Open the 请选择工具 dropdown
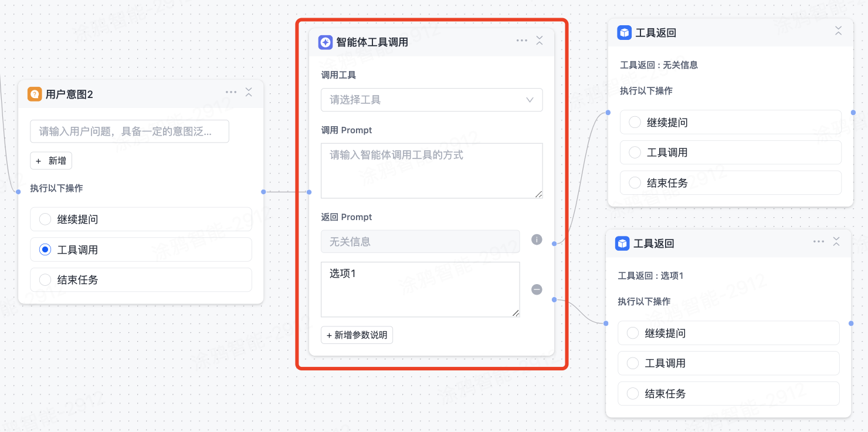The height and width of the screenshot is (432, 868). (x=432, y=100)
